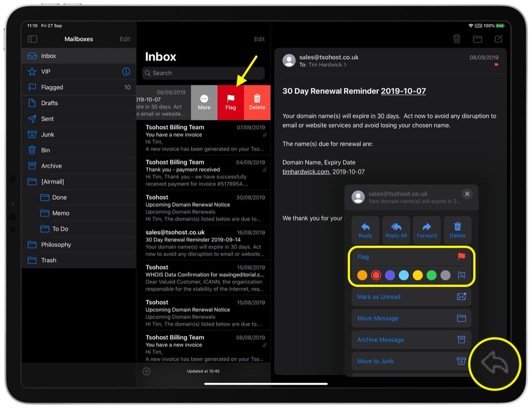The image size is (532, 409).
Task: Collapse the sidebar with the panel icon
Action: (x=32, y=39)
